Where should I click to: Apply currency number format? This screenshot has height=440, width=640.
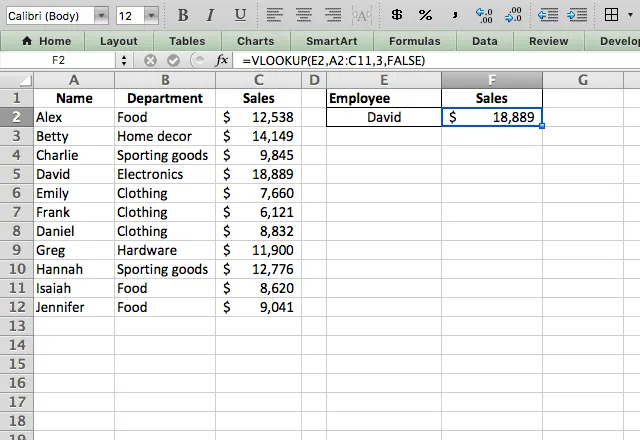pos(397,15)
